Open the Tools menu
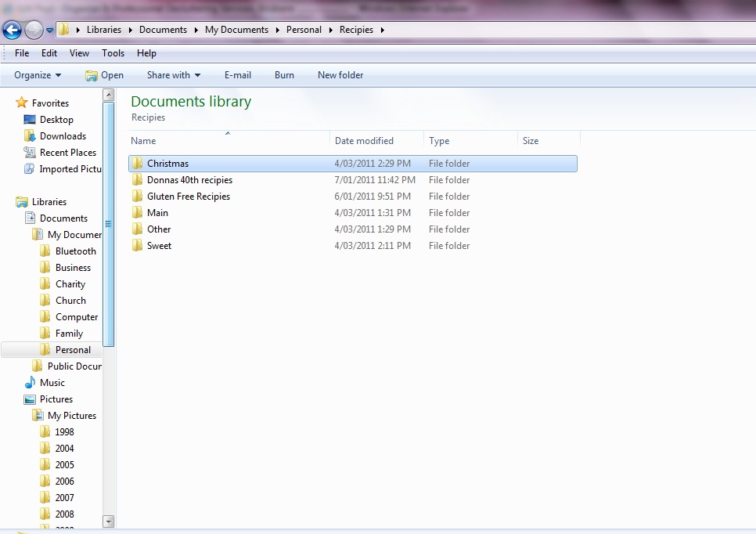Viewport: 756px width, 534px height. click(113, 53)
